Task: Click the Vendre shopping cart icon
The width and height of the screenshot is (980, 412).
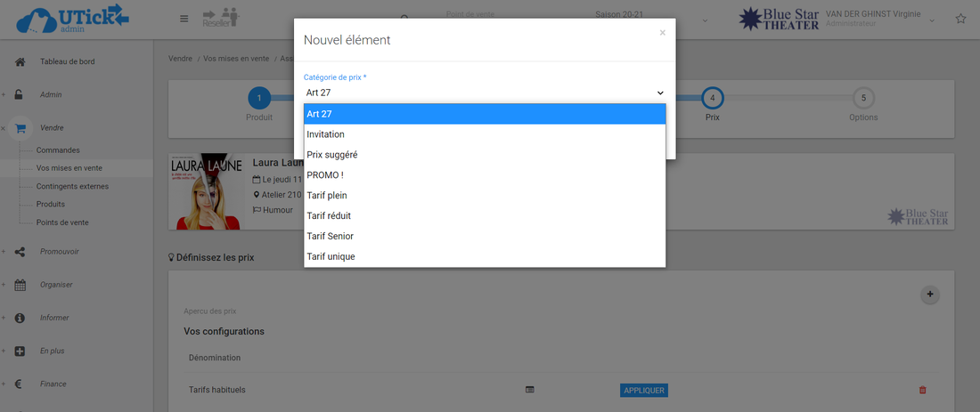Action: pos(20,127)
